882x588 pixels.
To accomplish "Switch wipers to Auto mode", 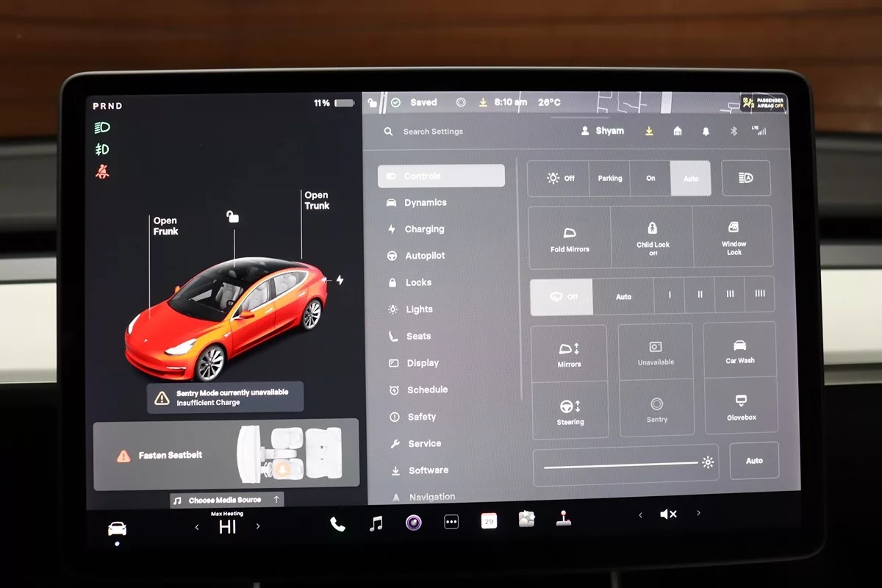I will click(x=623, y=296).
